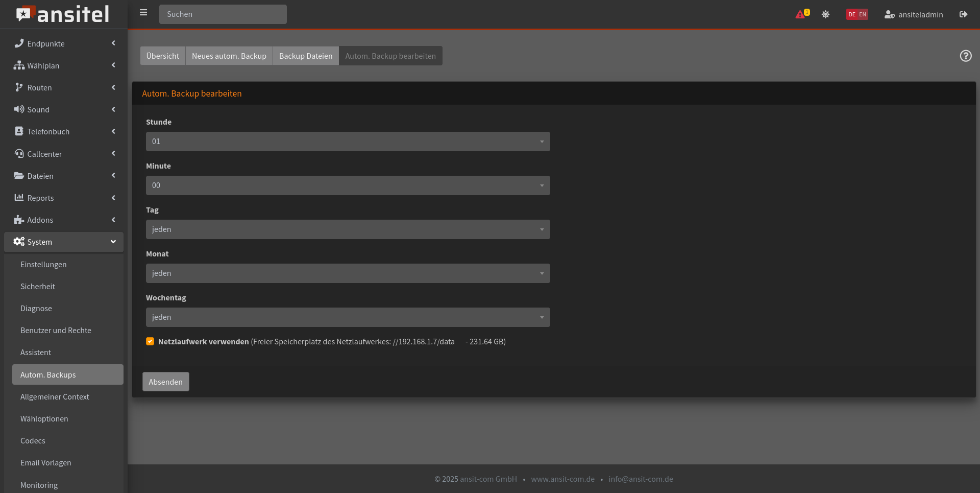Click the Telefonbuch address book icon
The height and width of the screenshot is (493, 980).
(x=19, y=131)
